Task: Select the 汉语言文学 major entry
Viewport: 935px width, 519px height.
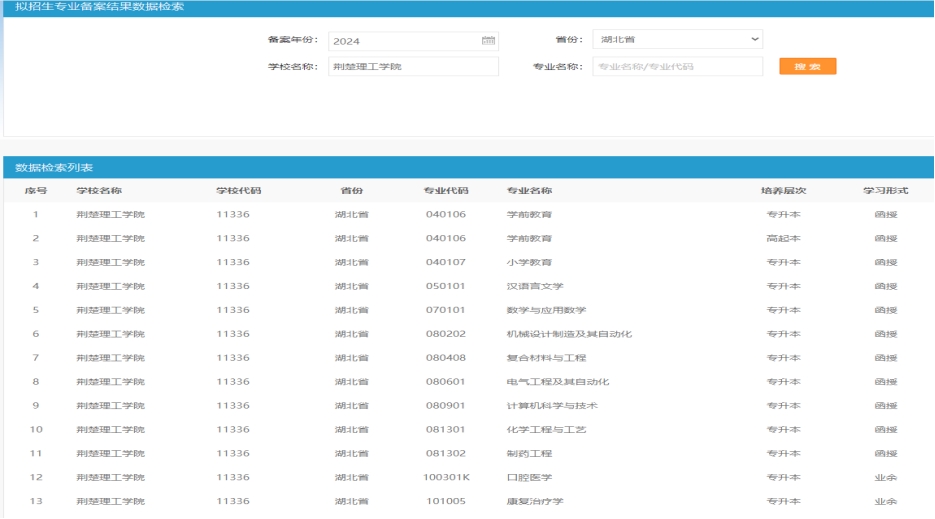Action: point(535,286)
